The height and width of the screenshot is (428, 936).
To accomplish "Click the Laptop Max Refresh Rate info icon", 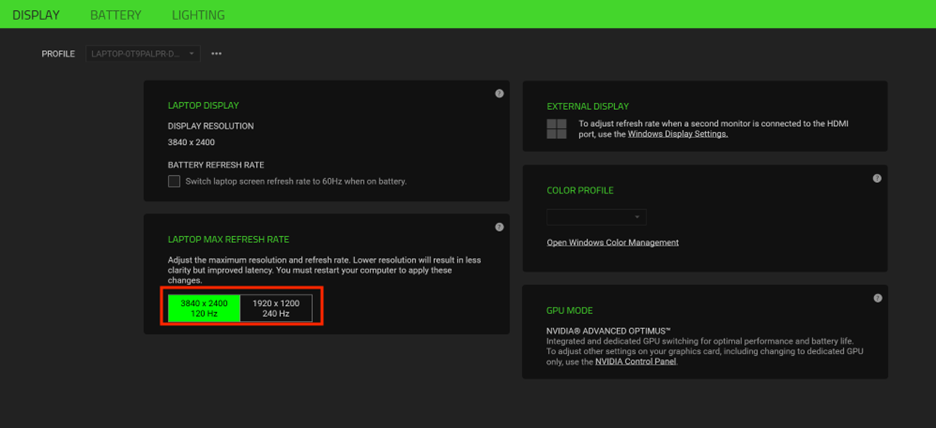I will point(499,227).
